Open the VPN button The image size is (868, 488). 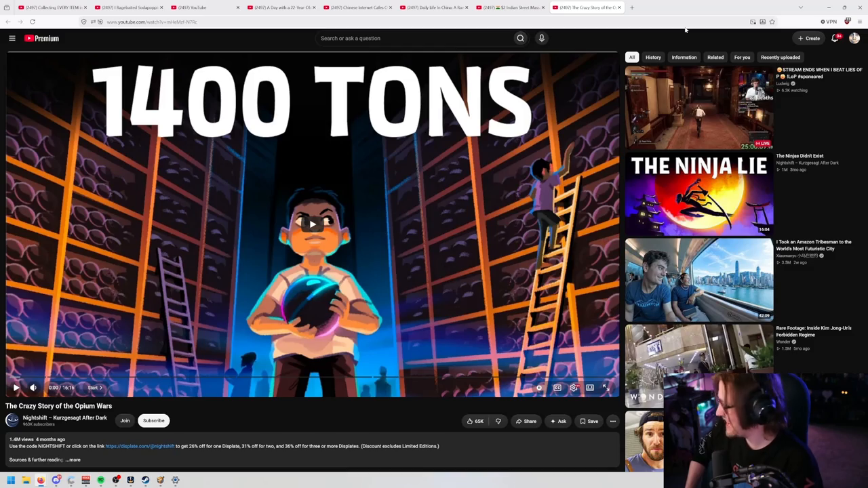[829, 22]
